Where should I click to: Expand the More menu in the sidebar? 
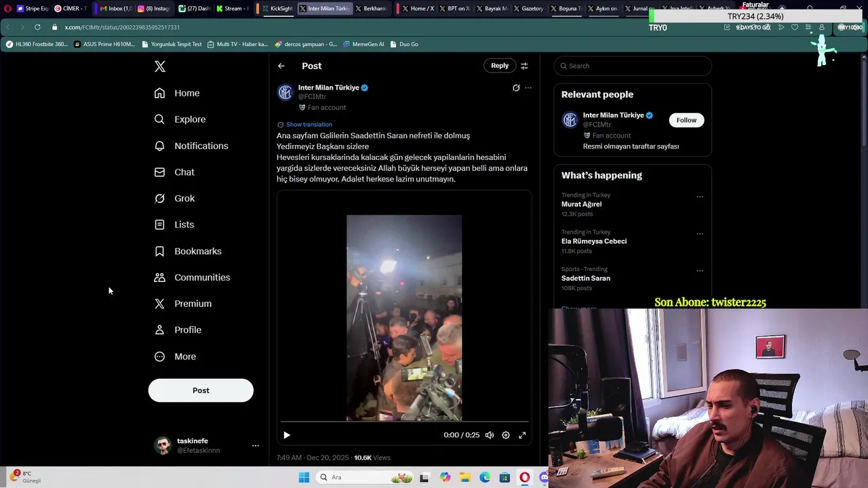click(175, 357)
